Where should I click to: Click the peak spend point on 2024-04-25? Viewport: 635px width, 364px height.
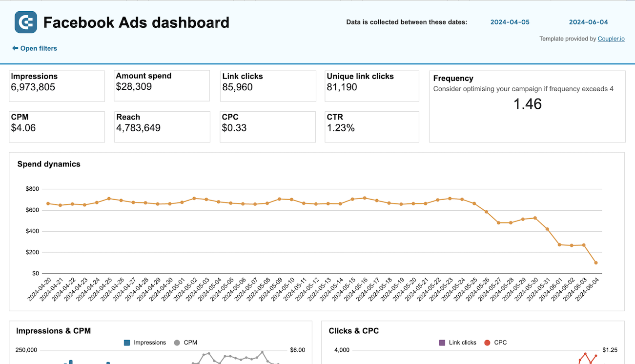click(108, 199)
